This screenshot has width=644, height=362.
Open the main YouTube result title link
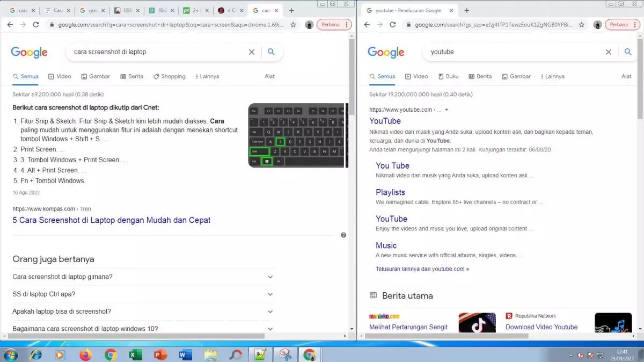pyautogui.click(x=385, y=121)
